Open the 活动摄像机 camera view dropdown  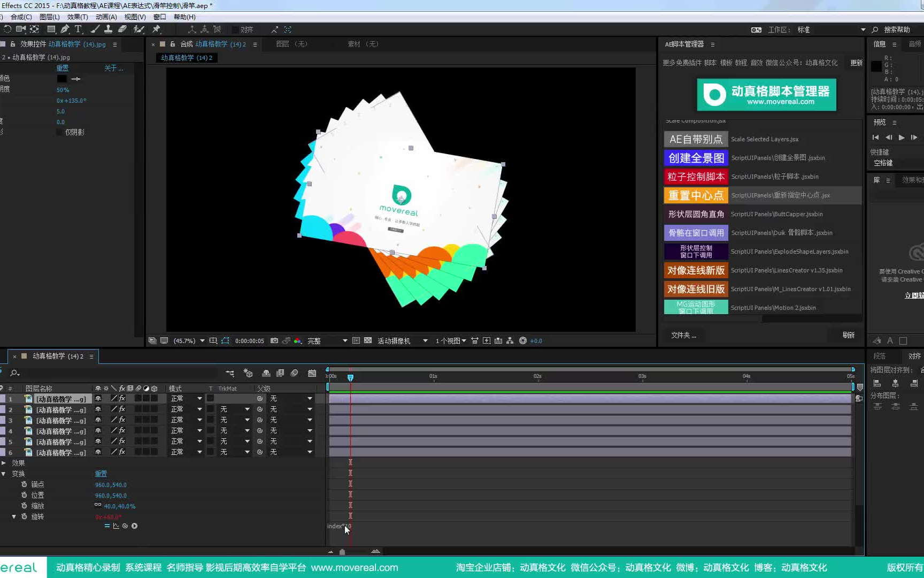(403, 341)
